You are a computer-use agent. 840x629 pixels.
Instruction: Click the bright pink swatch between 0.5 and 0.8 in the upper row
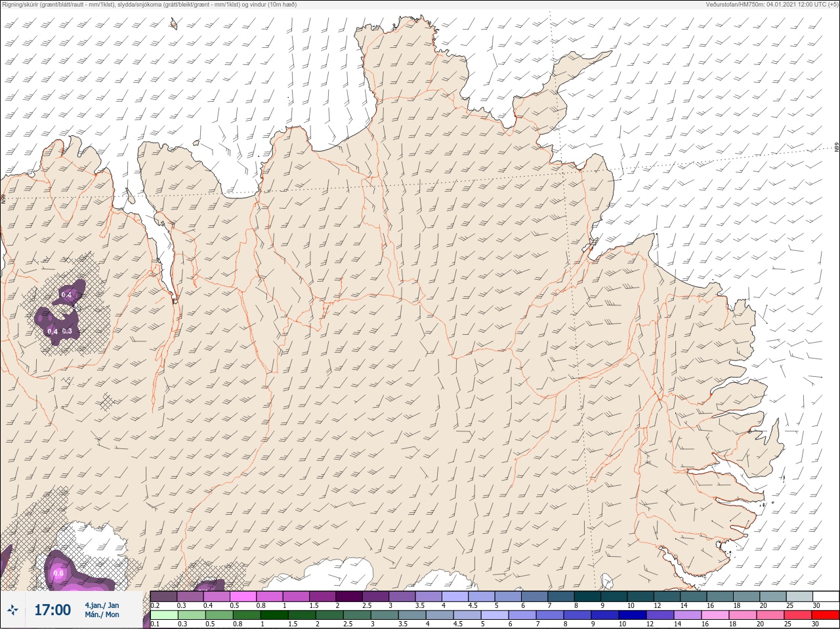pyautogui.click(x=243, y=596)
